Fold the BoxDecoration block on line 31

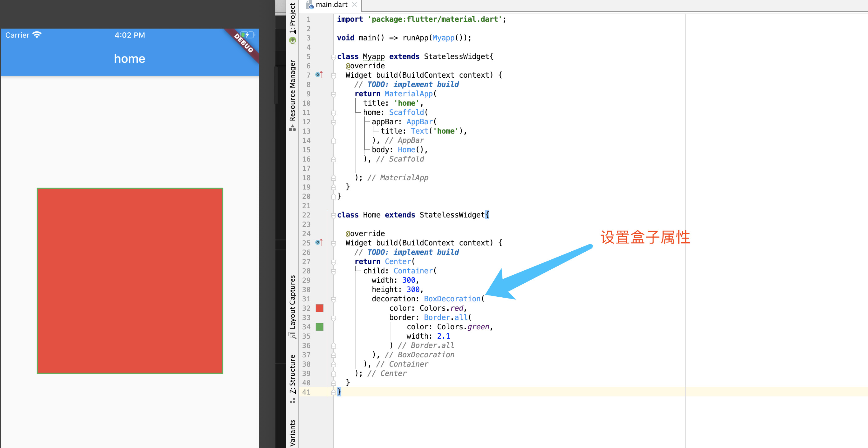(x=333, y=299)
